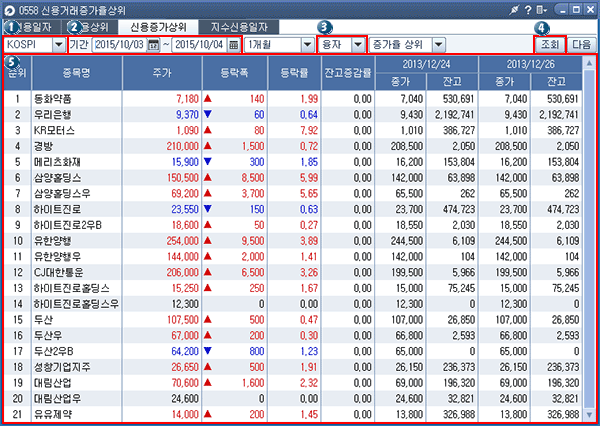
Task: Open the help question mark icon
Action: tap(528, 10)
